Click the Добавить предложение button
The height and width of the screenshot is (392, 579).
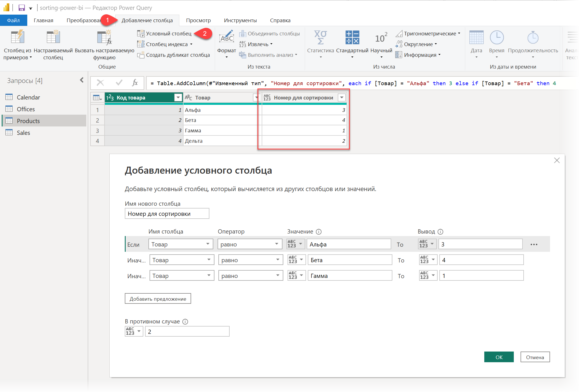click(158, 299)
